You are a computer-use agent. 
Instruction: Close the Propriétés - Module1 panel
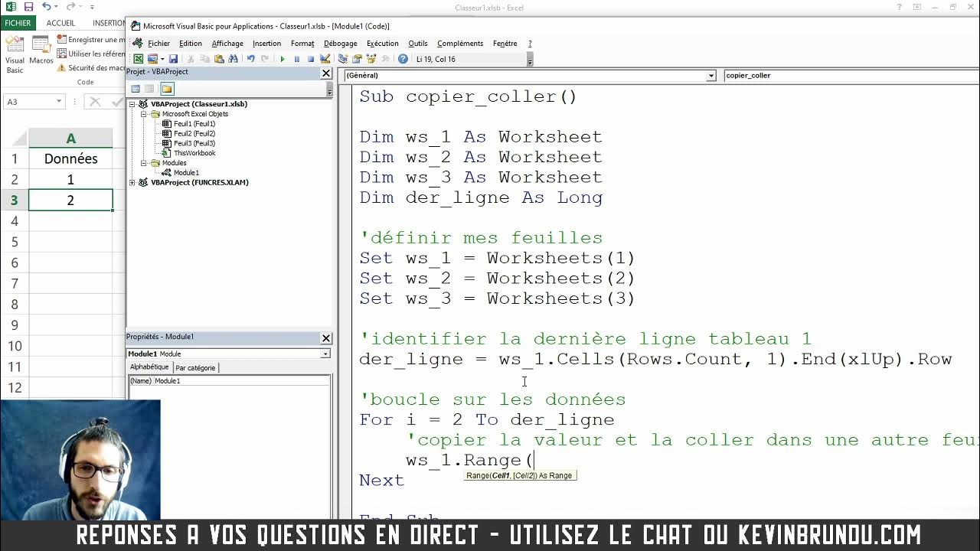coord(326,337)
